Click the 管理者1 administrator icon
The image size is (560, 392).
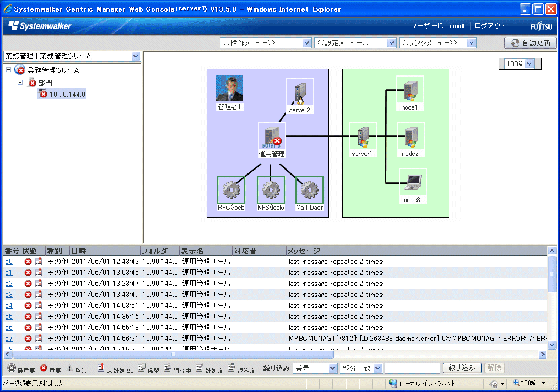point(229,88)
